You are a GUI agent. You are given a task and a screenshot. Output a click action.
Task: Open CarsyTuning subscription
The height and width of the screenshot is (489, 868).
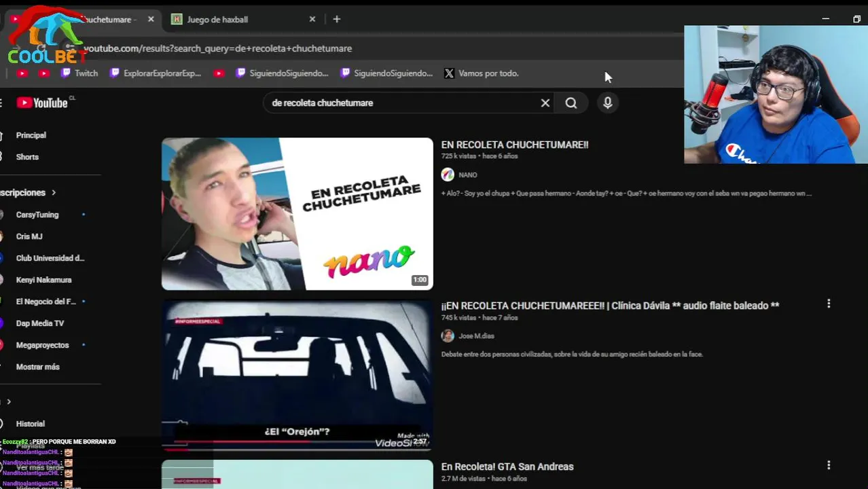(x=37, y=215)
